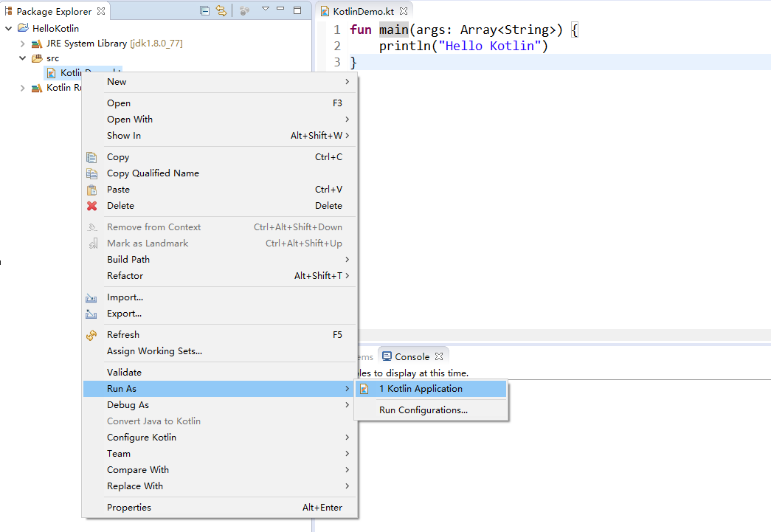Close the Package Explorer tab via X
Image resolution: width=771 pixels, height=532 pixels.
(x=101, y=11)
